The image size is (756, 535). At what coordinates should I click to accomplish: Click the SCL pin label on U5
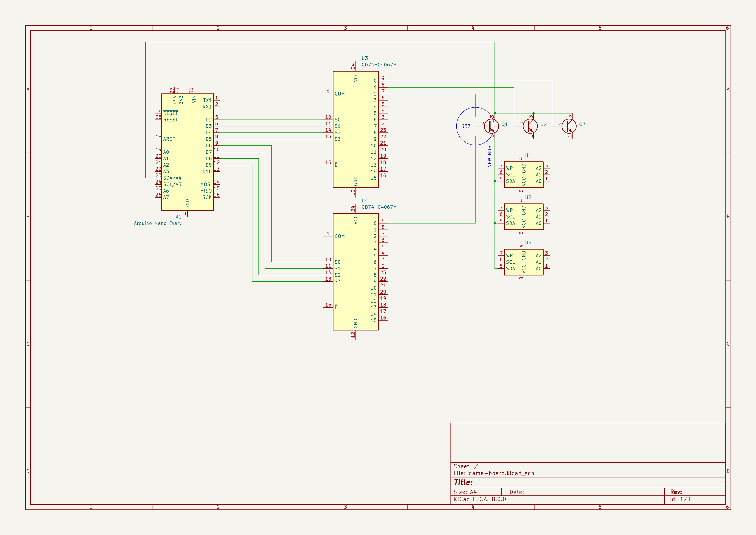pyautogui.click(x=510, y=262)
